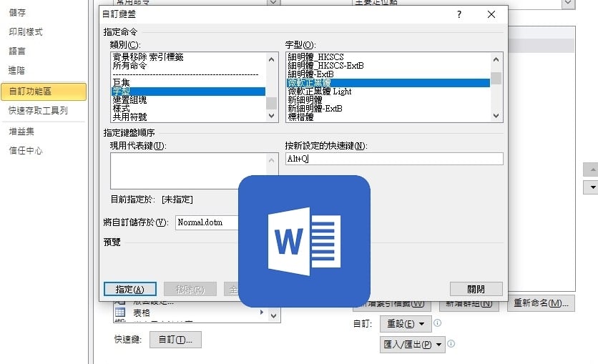Open 儲存 in the options sidebar
Image resolution: width=598 pixels, height=364 pixels.
[x=17, y=13]
